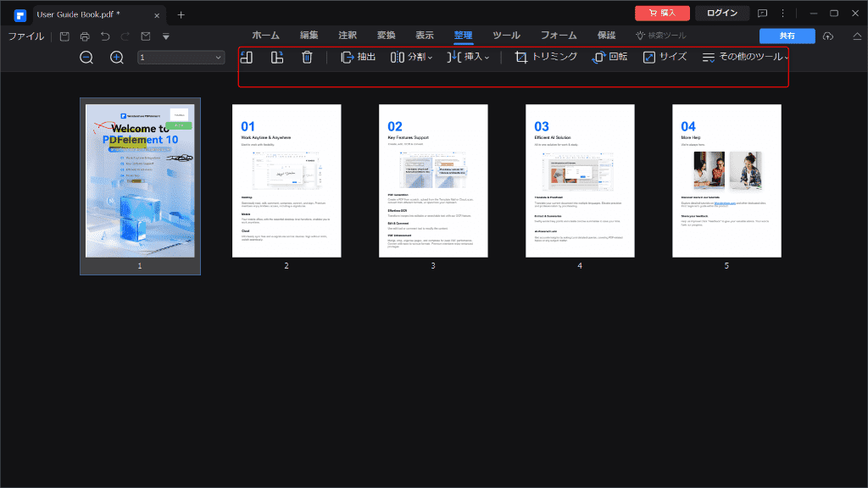Image resolution: width=868 pixels, height=488 pixels.
Task: Select the 整理 organize tab
Action: (x=464, y=36)
